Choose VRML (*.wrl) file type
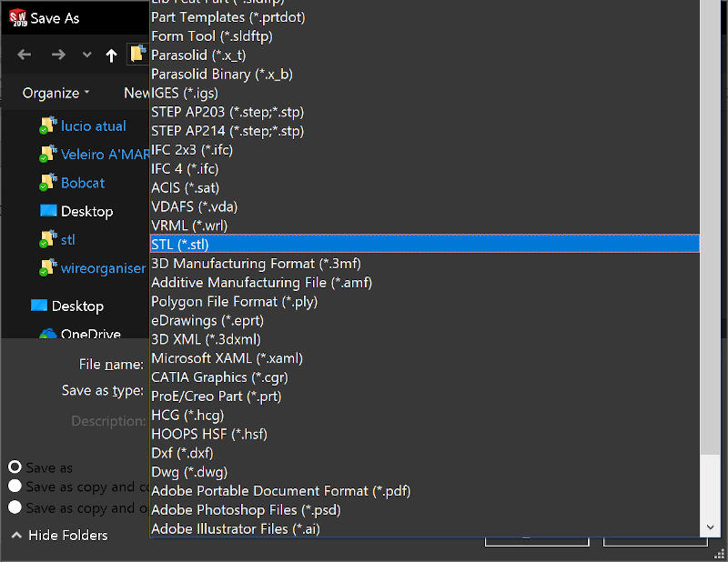The width and height of the screenshot is (728, 562). [424, 226]
